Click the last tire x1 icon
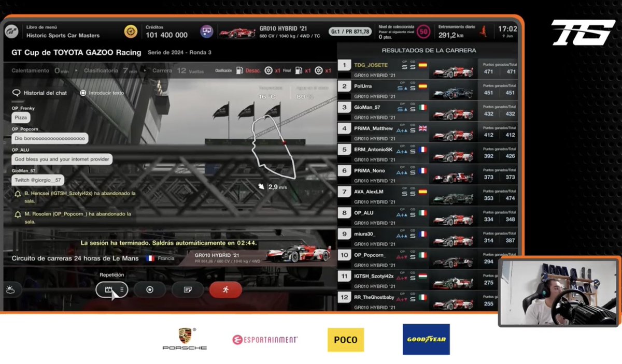Viewport: 622px width, 364px height. point(319,70)
